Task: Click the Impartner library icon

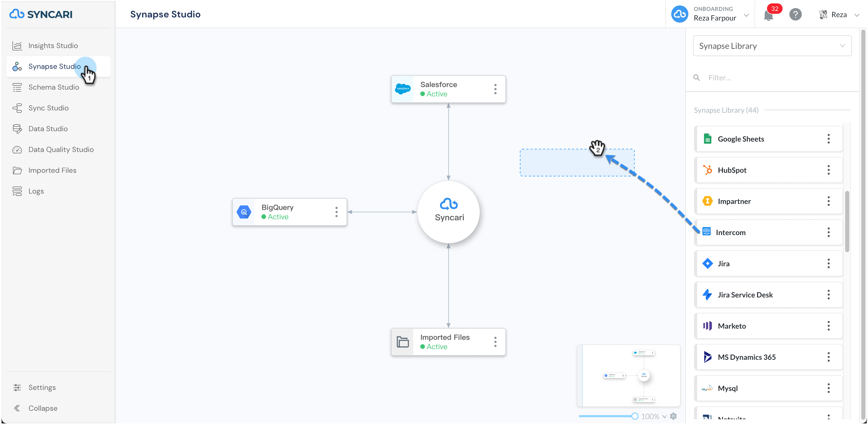Action: [707, 201]
